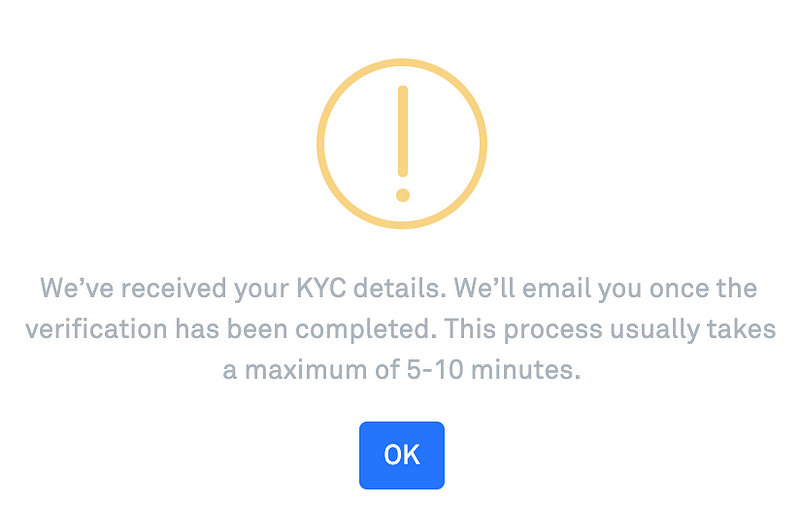Click the word "verification" in the message
This screenshot has width=800, height=511.
[x=96, y=329]
